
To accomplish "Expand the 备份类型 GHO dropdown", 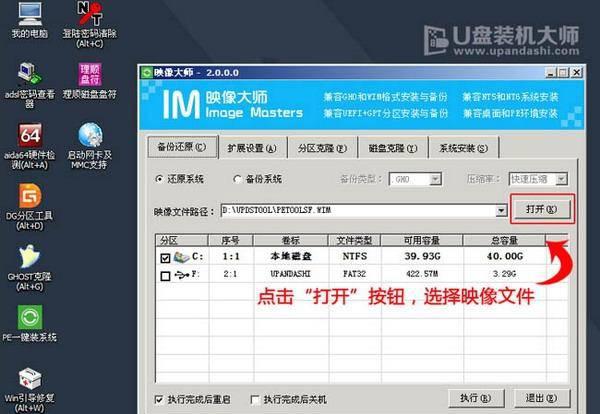I will (x=435, y=179).
